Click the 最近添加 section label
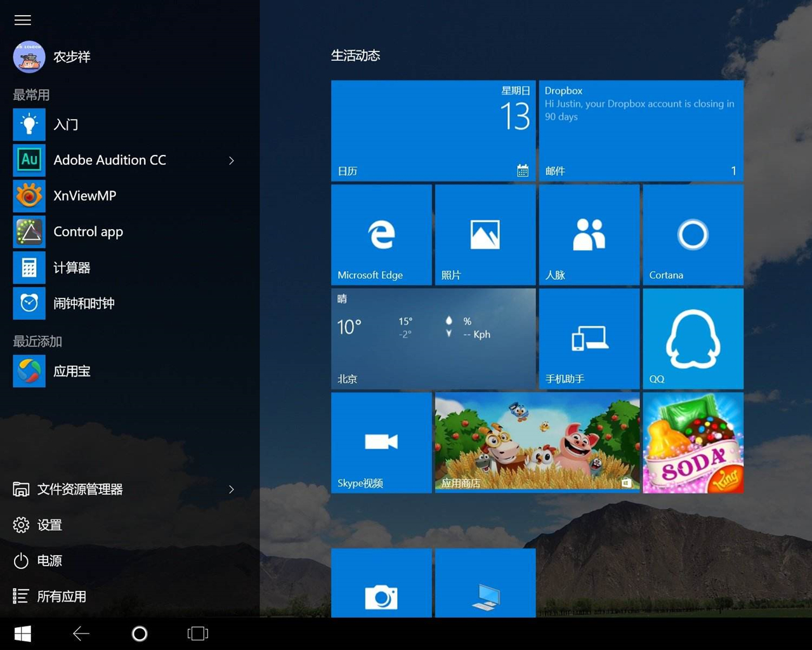Viewport: 812px width, 650px height. tap(37, 342)
